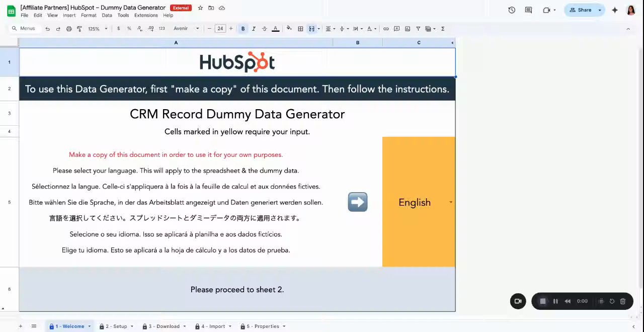The width and height of the screenshot is (644, 332).
Task: Restart the screen recording
Action: [612, 301]
